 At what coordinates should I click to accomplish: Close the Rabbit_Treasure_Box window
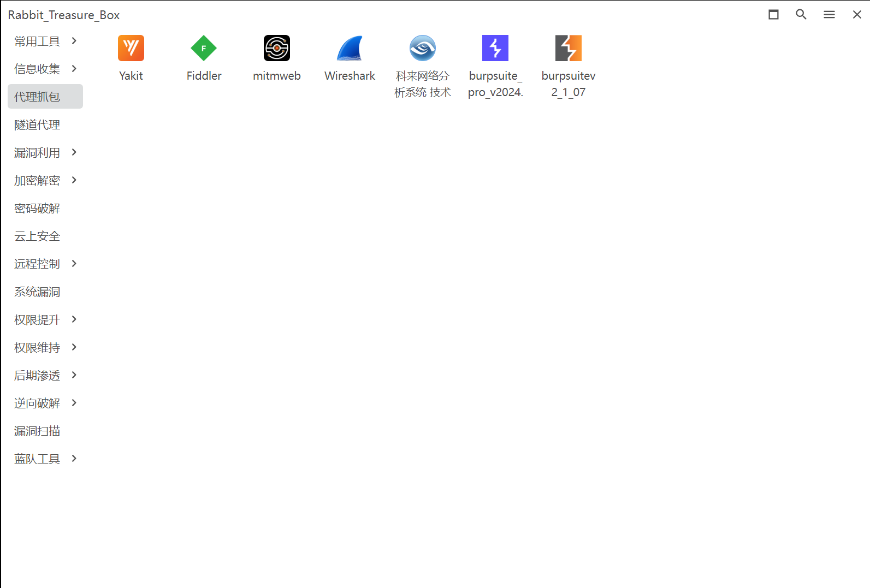coord(857,15)
